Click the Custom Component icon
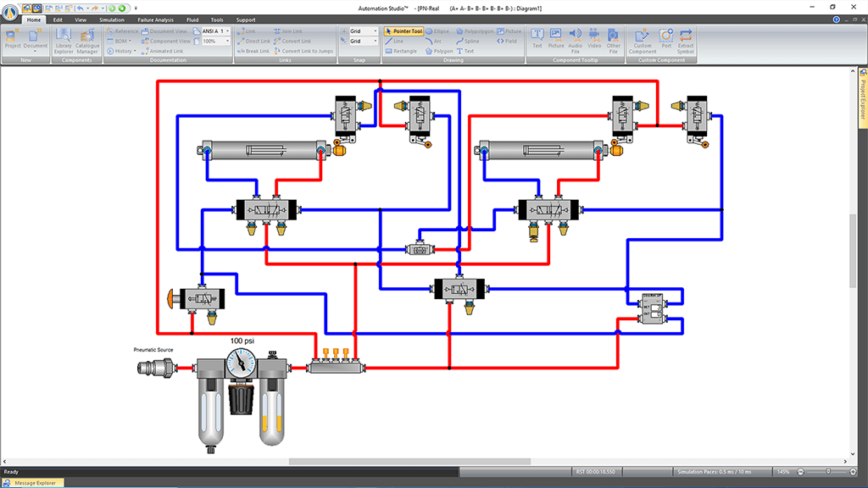 643,39
